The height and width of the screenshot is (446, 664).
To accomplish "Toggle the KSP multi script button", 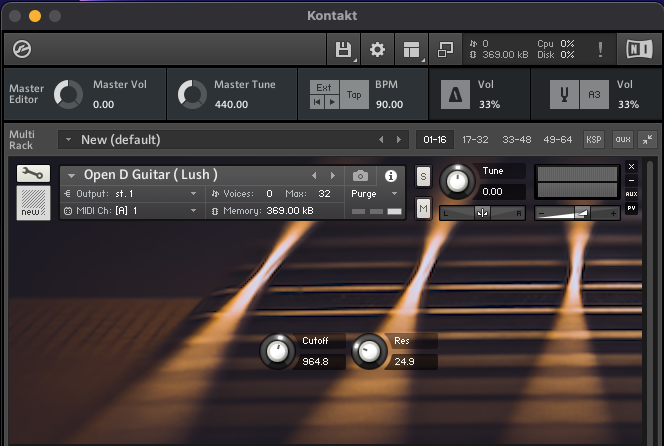I will [x=593, y=139].
